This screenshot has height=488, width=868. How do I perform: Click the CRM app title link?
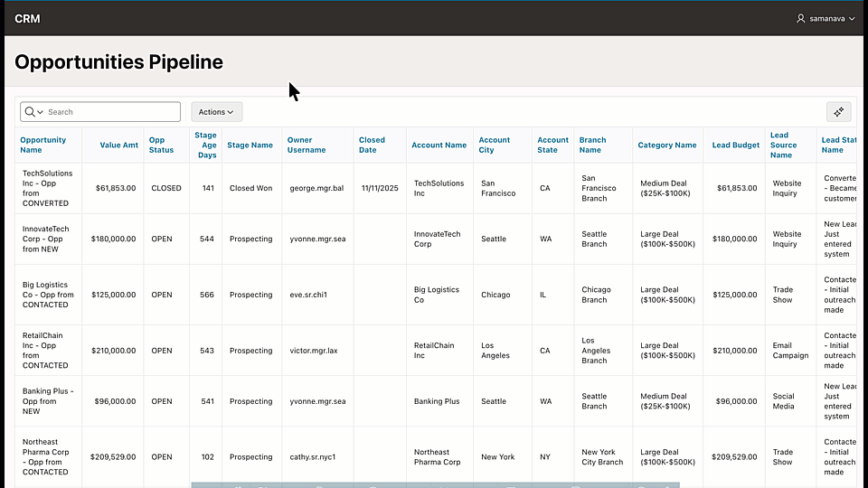27,19
